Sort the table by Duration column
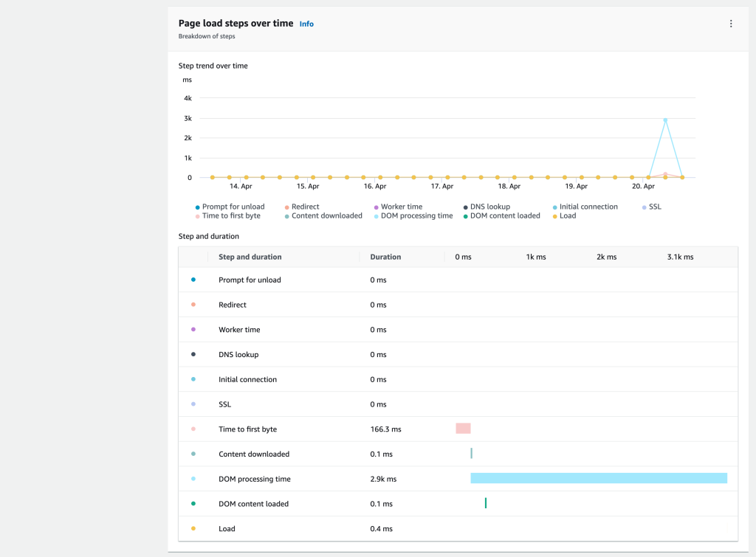 pos(384,257)
